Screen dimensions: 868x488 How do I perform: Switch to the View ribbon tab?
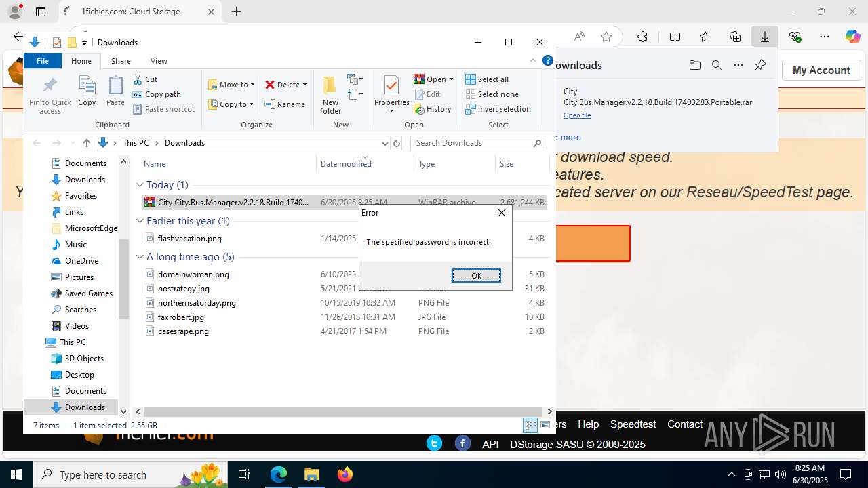pos(159,61)
